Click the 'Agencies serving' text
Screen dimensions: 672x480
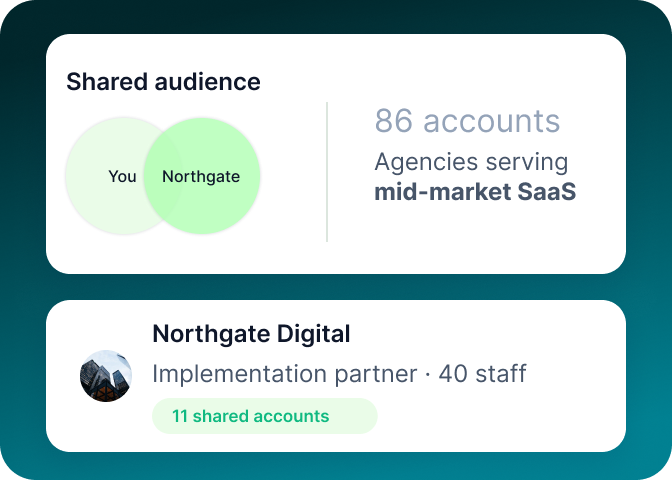click(x=471, y=162)
